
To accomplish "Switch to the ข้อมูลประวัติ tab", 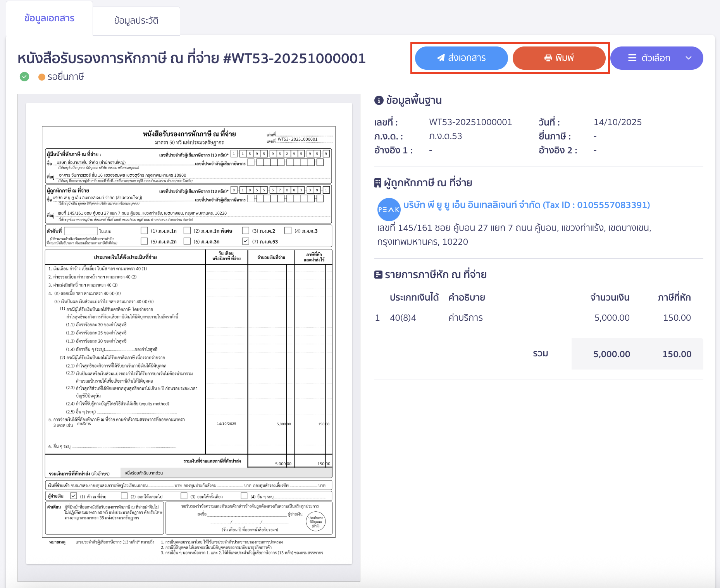I will click(x=136, y=21).
